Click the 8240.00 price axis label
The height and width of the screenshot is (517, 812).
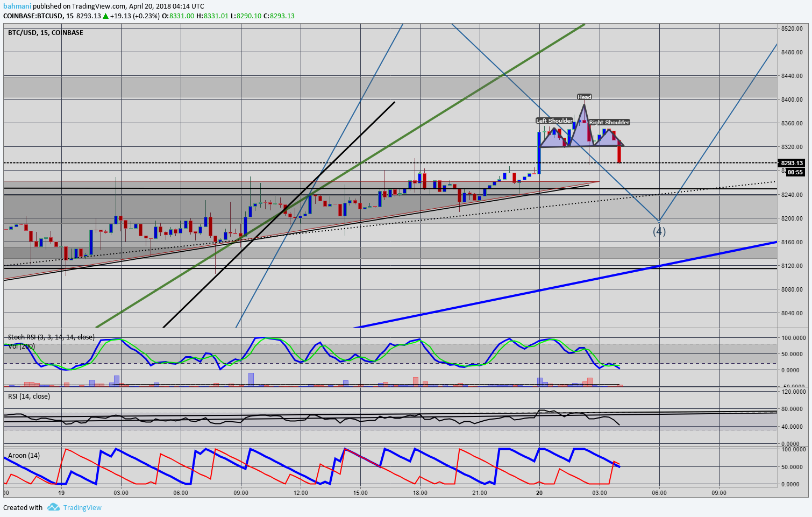point(792,195)
